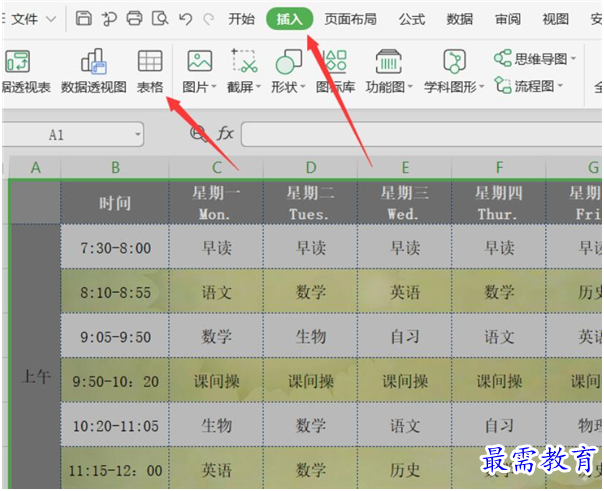This screenshot has width=604, height=491.
Task: Expand the 流程图 dropdown arrow
Action: (x=560, y=85)
